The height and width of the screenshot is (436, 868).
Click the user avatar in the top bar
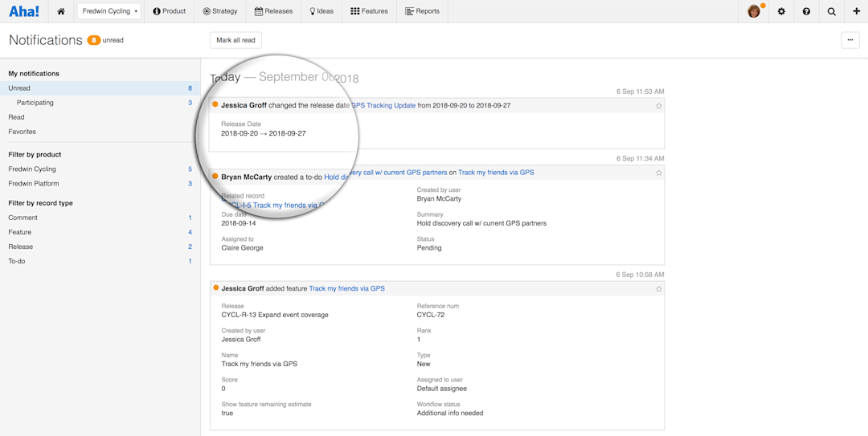(754, 11)
